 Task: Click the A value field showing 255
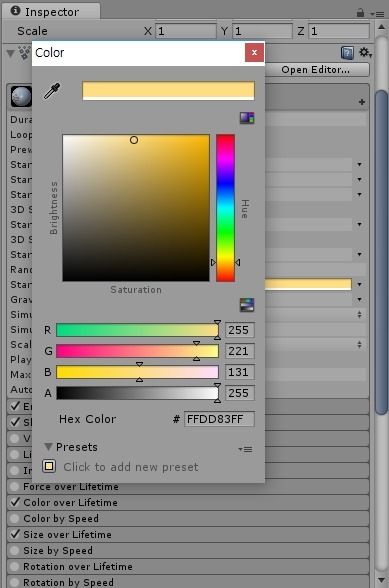(240, 393)
